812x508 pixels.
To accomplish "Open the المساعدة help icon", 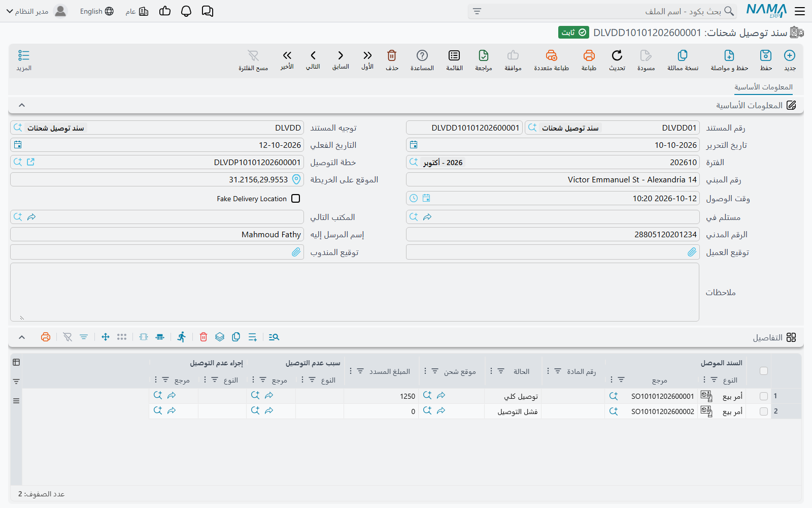I will coord(422,55).
